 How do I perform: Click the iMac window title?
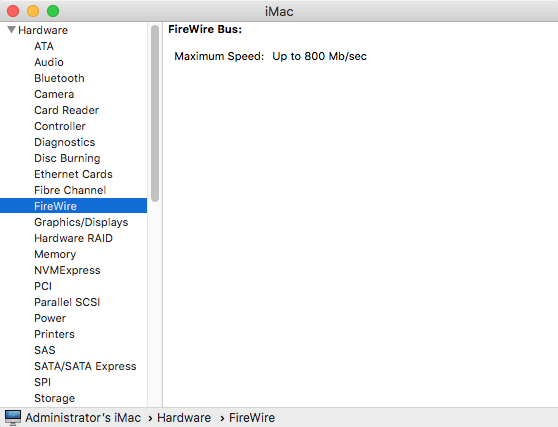279,11
